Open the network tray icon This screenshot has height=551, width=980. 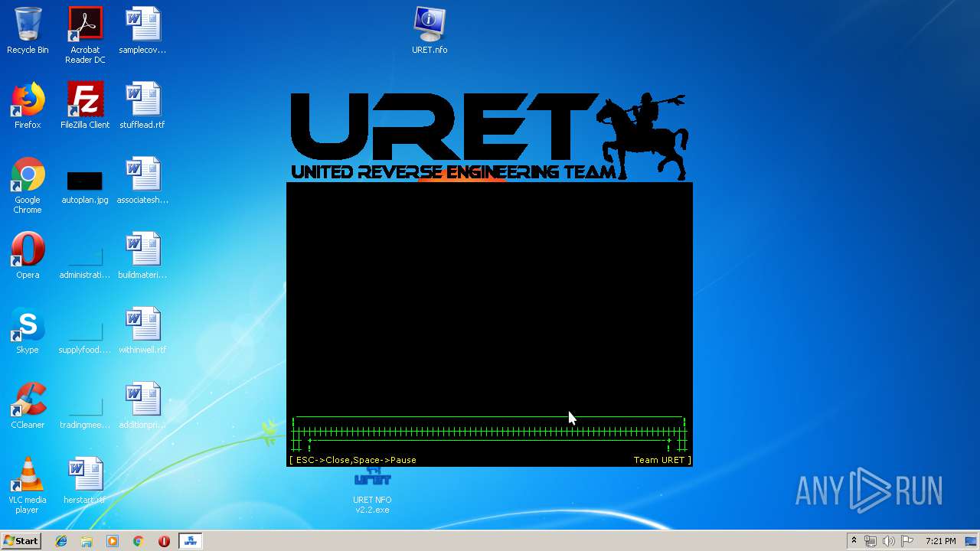[x=871, y=541]
